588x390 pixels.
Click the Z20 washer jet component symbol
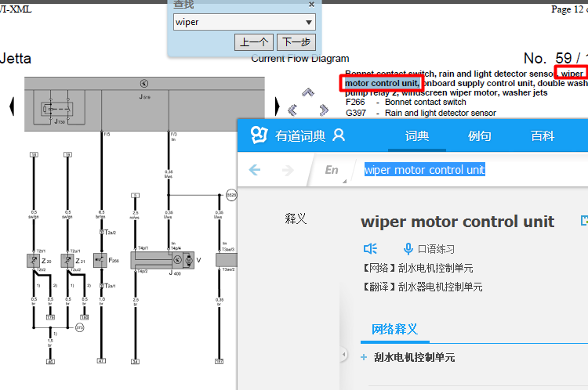tap(34, 260)
